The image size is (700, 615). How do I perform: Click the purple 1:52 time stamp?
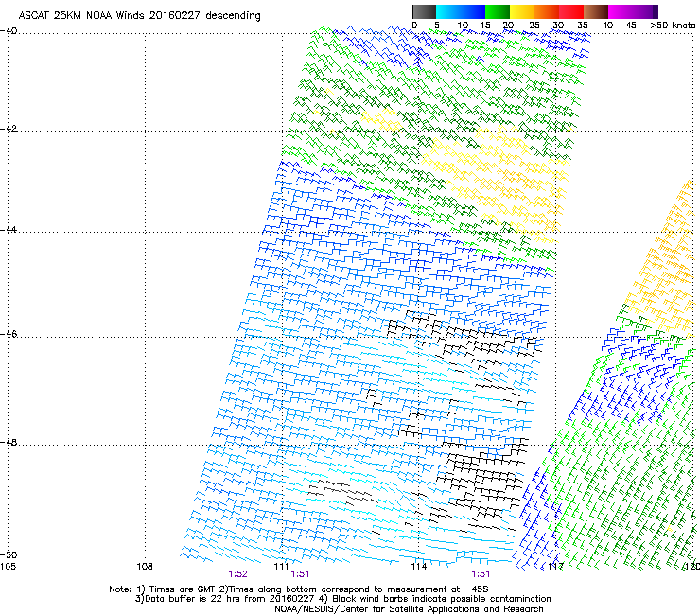238,574
